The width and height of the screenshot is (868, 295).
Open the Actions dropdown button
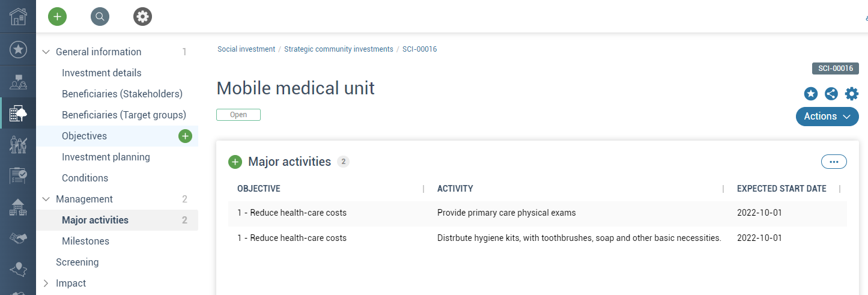pos(827,117)
